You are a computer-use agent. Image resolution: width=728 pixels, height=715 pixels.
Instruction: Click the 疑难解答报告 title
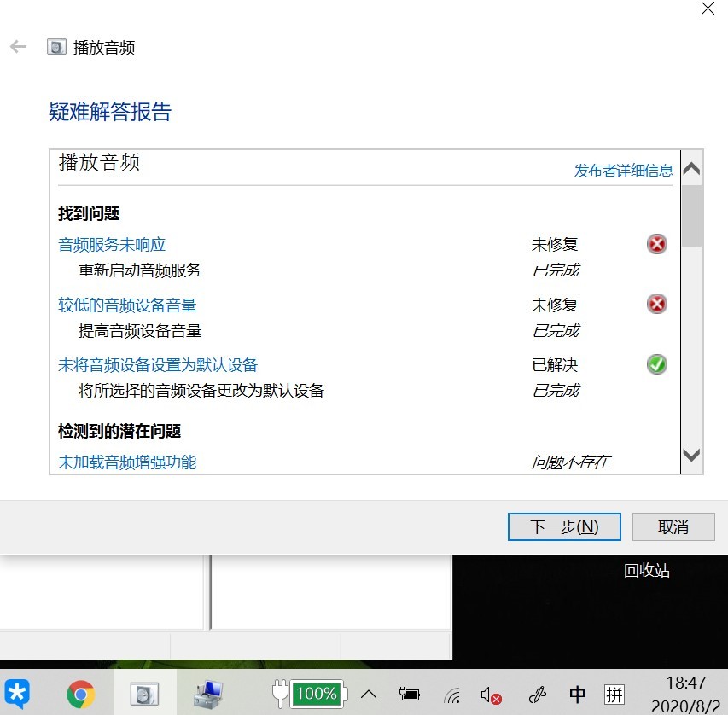coord(110,112)
